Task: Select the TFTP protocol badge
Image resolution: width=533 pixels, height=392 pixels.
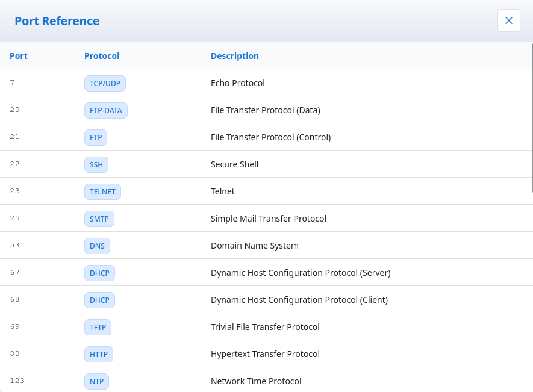Action: (98, 328)
